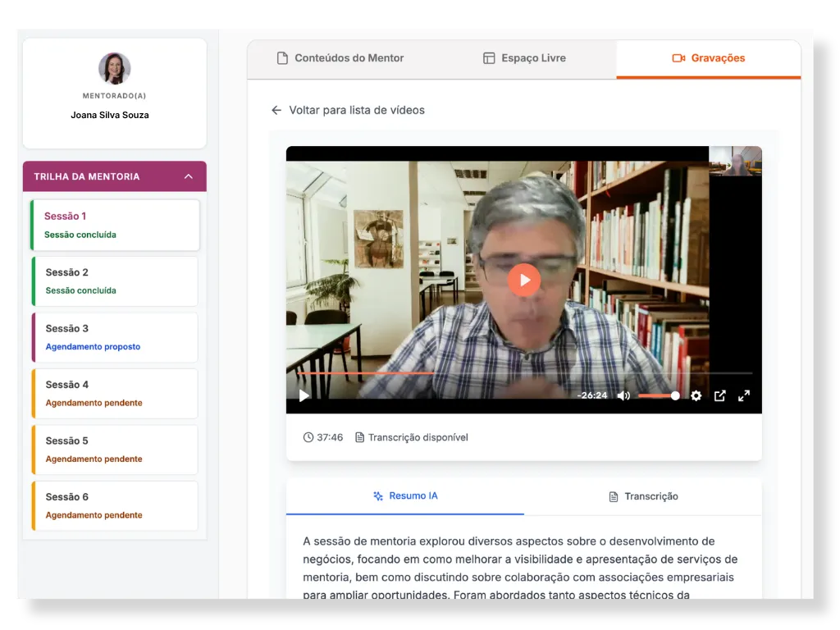This screenshot has width=840, height=630.
Task: Switch to the Conteúdos do Mentor tab
Action: click(340, 58)
